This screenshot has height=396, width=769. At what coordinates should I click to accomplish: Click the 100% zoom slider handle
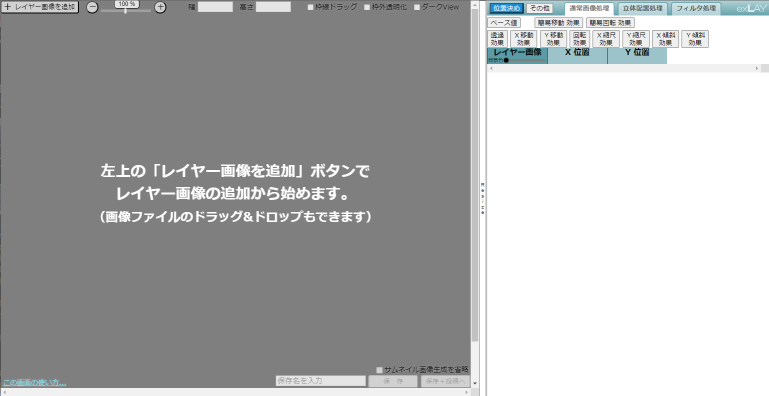tap(126, 10)
